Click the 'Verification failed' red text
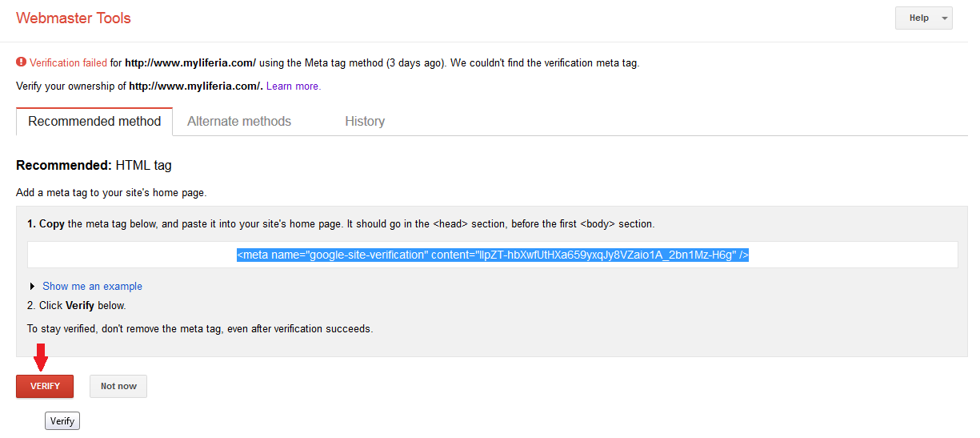 [x=68, y=62]
